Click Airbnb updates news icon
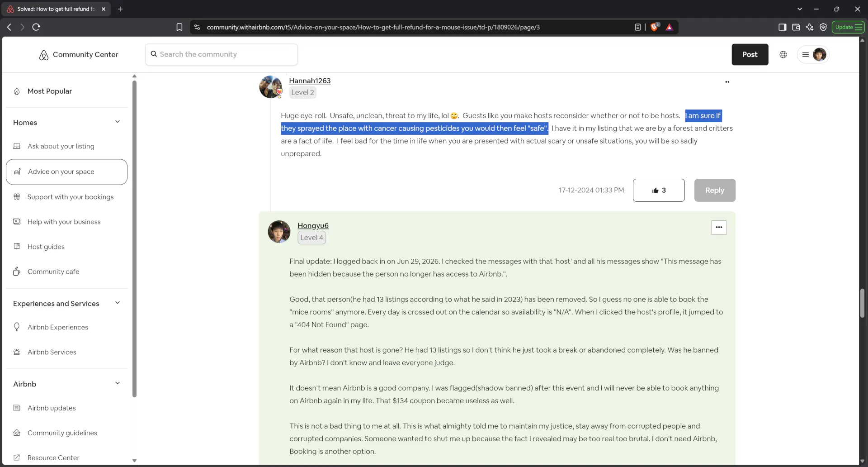Viewport: 868px width, 467px height. coord(17,408)
